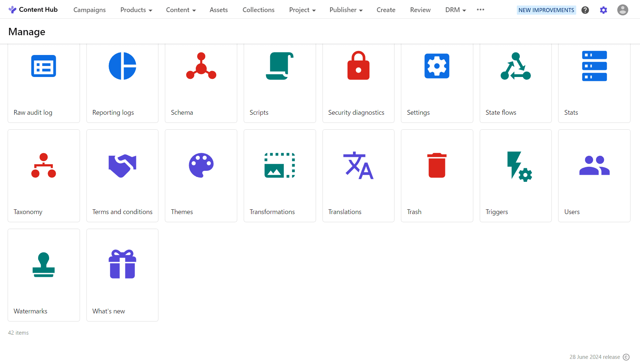
Task: Open the Watermarks stamp icon
Action: [x=44, y=265]
